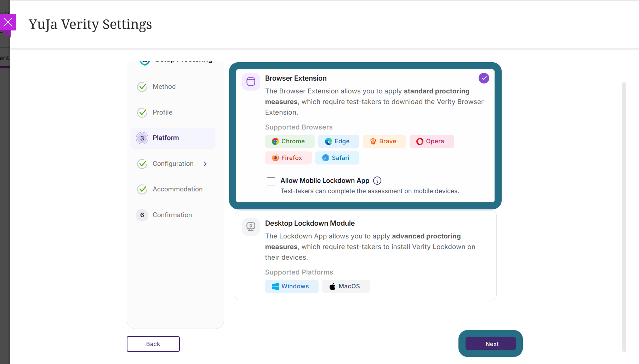The height and width of the screenshot is (364, 639).
Task: Toggle the purple Browser Extension selected checkmark
Action: (484, 78)
